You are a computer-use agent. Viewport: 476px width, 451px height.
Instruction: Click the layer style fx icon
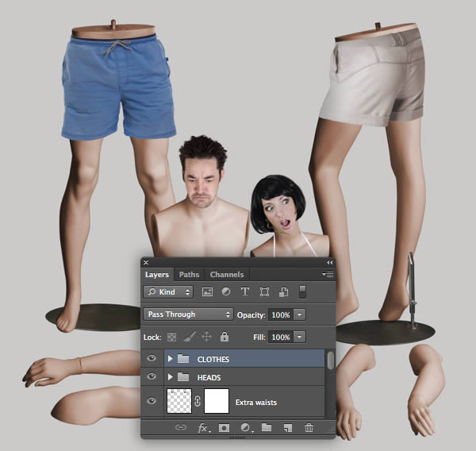[x=202, y=428]
